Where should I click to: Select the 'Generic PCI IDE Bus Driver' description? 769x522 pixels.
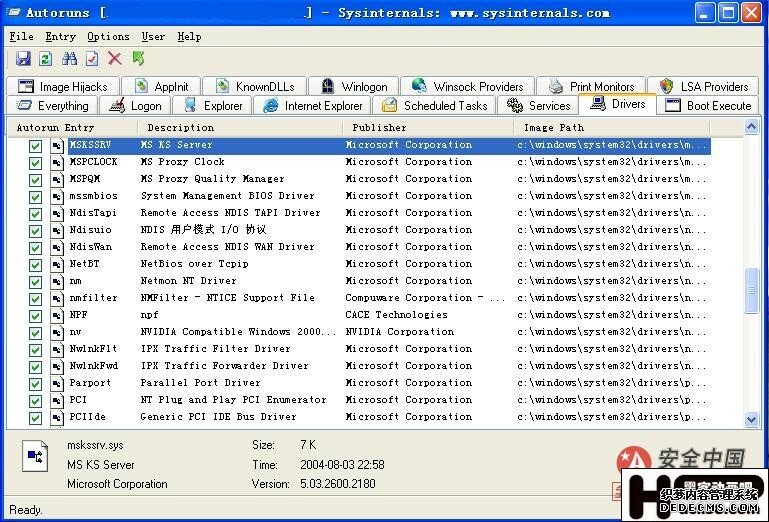pos(218,417)
